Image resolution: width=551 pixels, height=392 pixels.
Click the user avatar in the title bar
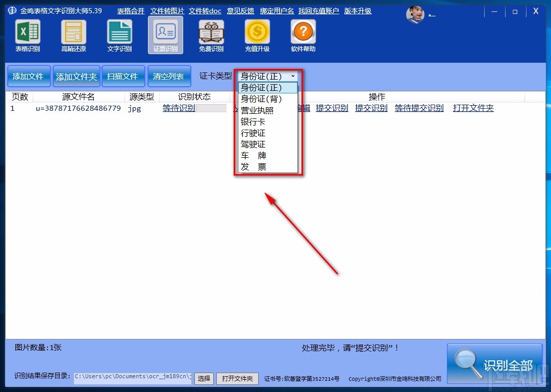pos(415,14)
